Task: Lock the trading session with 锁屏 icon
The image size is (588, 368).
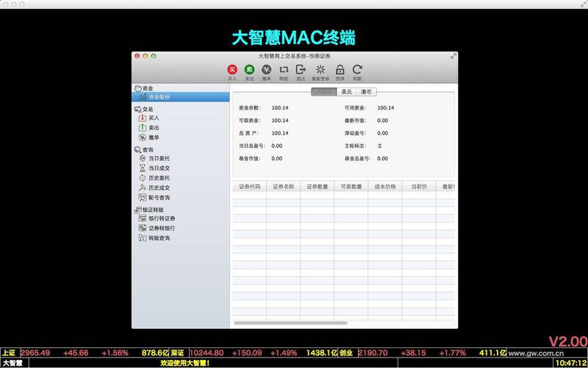Action: [340, 69]
